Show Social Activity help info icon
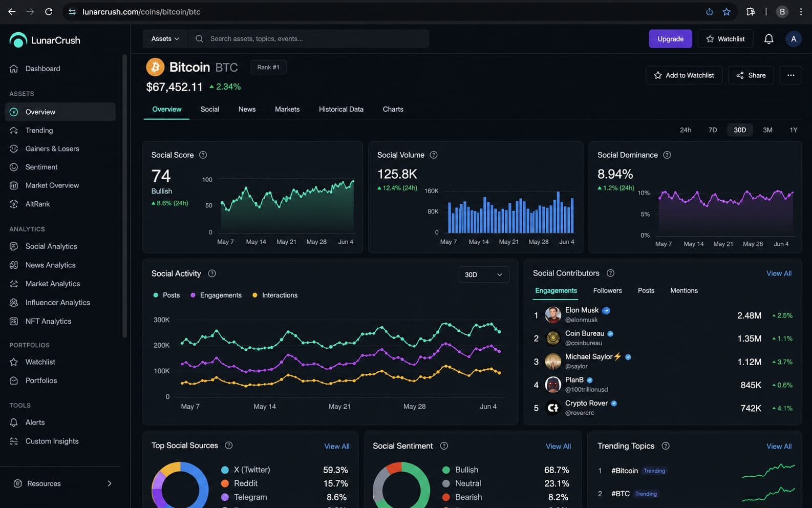This screenshot has height=508, width=812. pos(212,273)
